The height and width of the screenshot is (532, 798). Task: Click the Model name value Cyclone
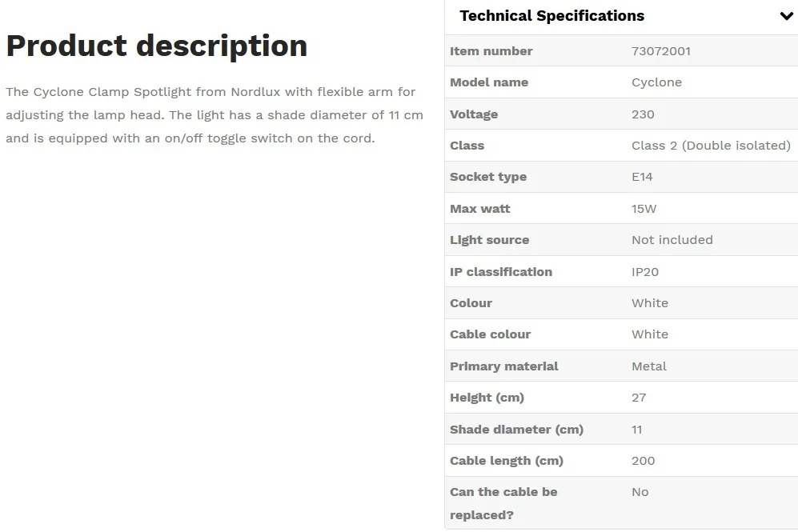click(x=656, y=82)
